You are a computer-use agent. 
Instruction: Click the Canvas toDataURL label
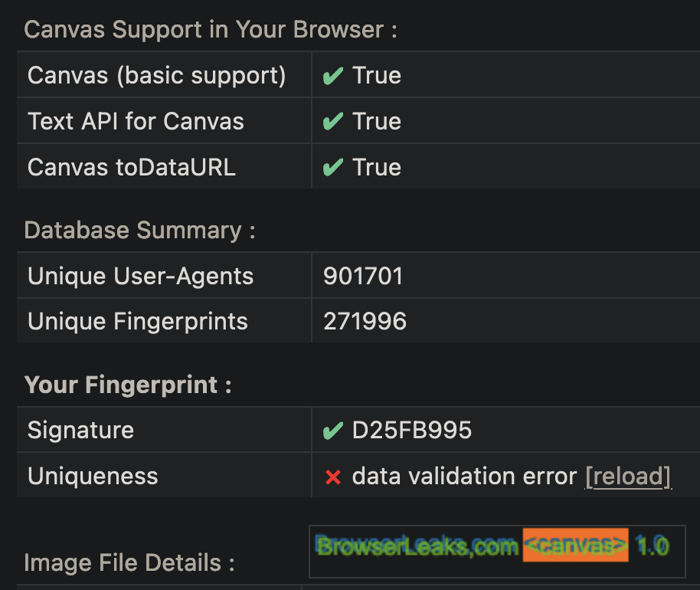(x=131, y=167)
